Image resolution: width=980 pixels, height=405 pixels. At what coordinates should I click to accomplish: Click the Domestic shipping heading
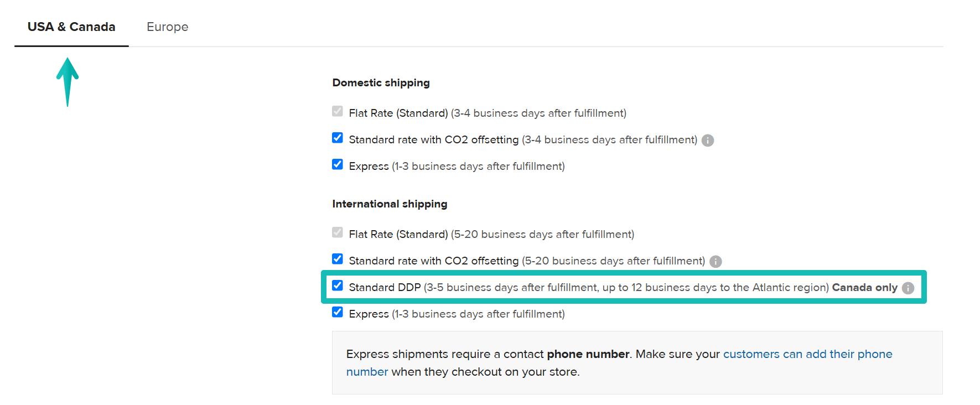point(381,82)
